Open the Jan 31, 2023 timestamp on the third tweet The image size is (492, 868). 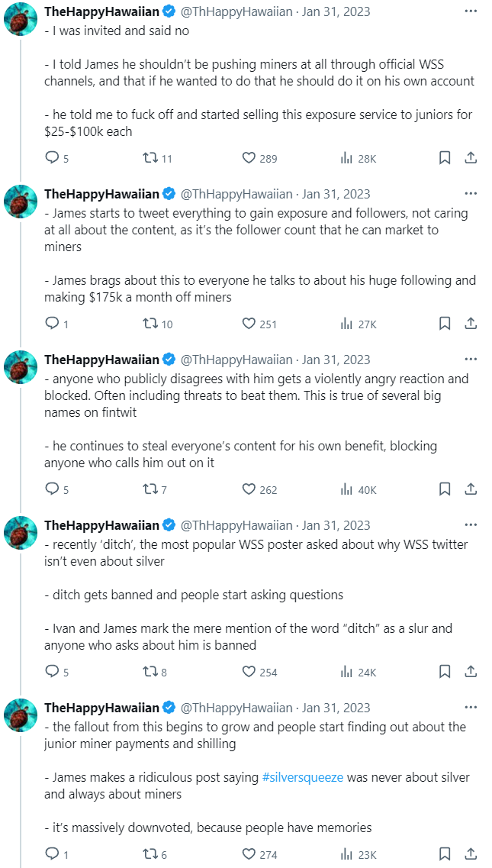click(336, 360)
